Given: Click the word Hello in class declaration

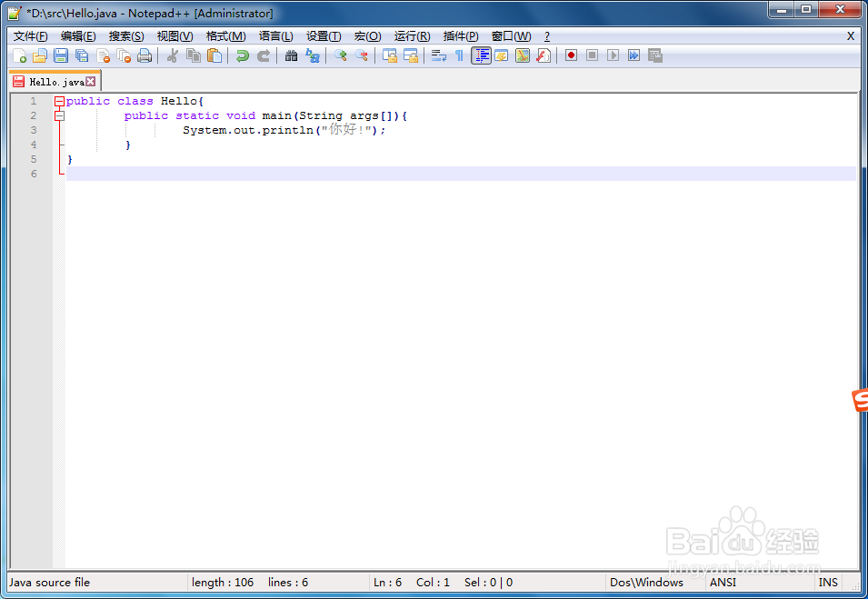Looking at the screenshot, I should [179, 101].
